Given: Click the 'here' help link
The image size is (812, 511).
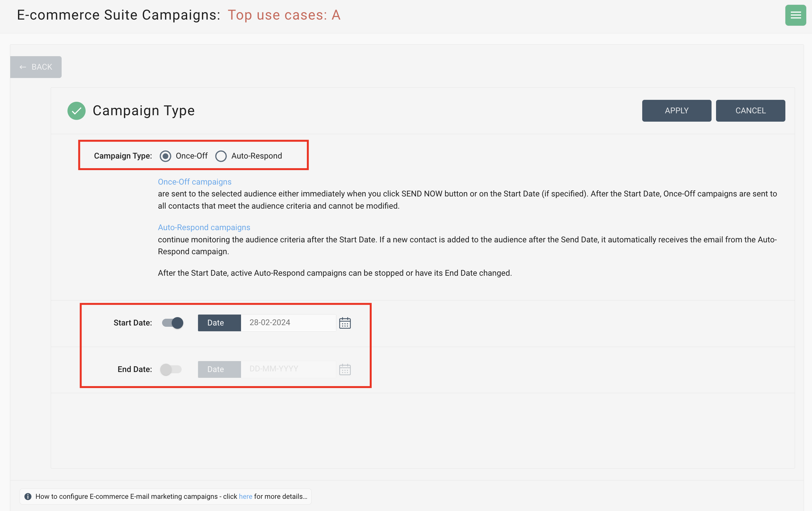Looking at the screenshot, I should coord(246,496).
